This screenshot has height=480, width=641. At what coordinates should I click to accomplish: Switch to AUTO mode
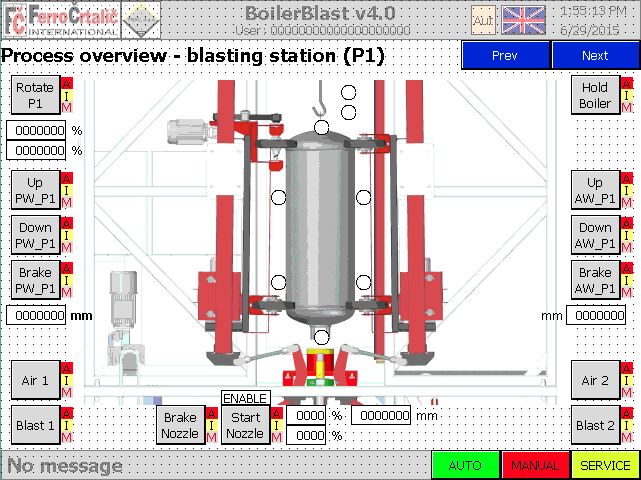pos(465,465)
